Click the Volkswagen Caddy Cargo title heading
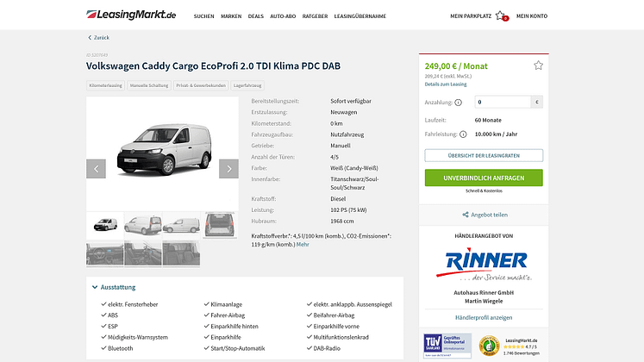 [213, 66]
